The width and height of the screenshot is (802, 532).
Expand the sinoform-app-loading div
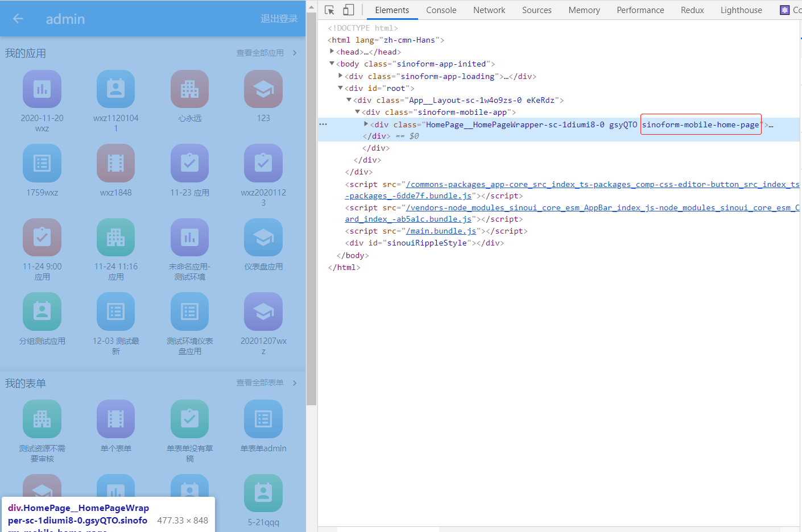tap(341, 76)
